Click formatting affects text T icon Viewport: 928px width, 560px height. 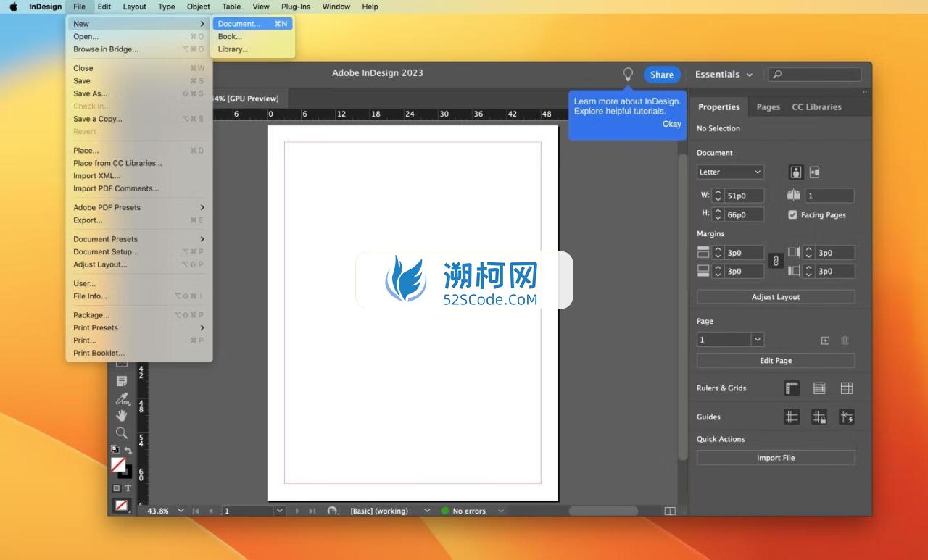pyautogui.click(x=128, y=488)
